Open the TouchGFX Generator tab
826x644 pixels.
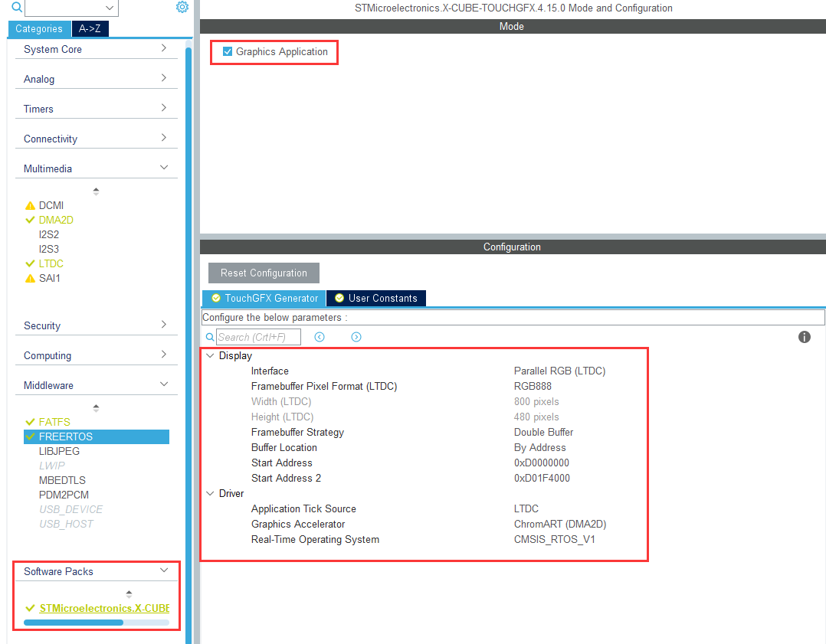coord(264,299)
